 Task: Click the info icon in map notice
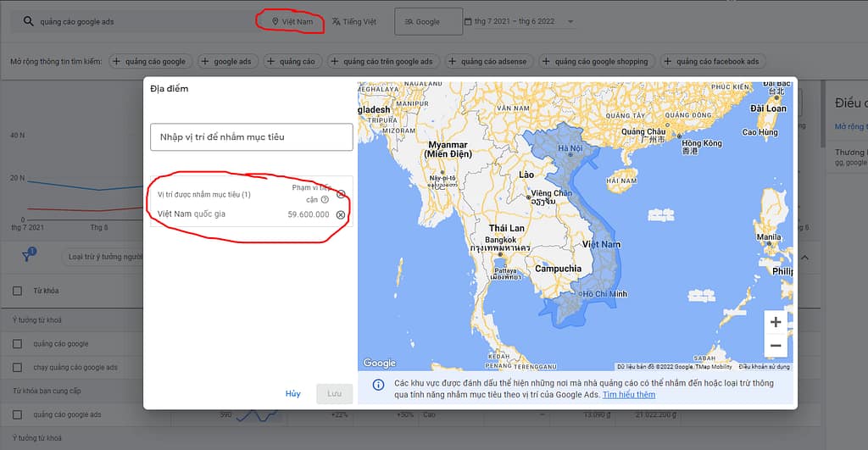[378, 385]
